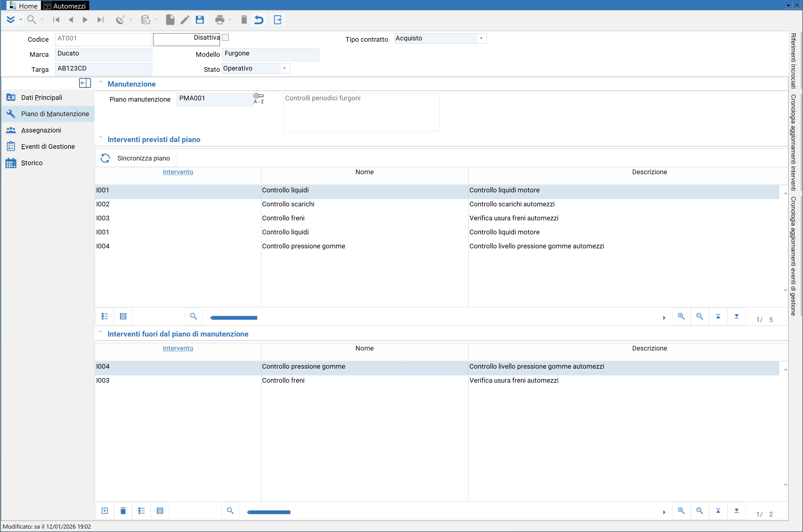803x532 pixels.
Task: Open the Stato dropdown
Action: 285,68
